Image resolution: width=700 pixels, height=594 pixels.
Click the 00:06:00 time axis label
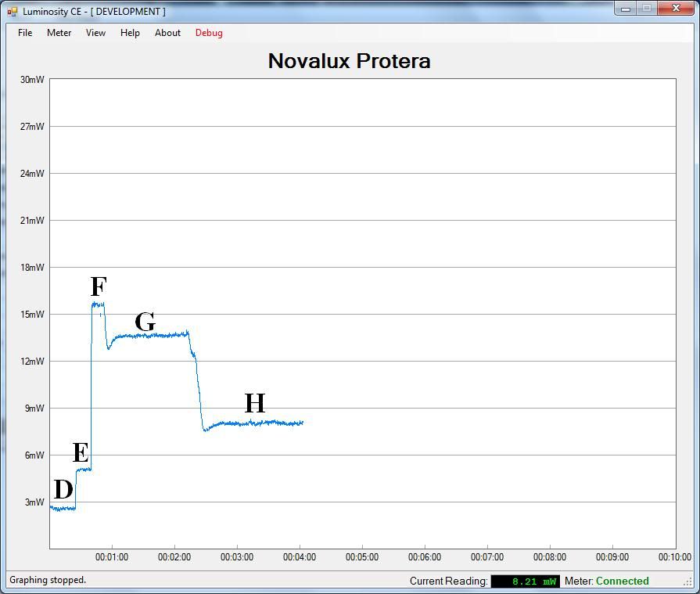click(425, 557)
